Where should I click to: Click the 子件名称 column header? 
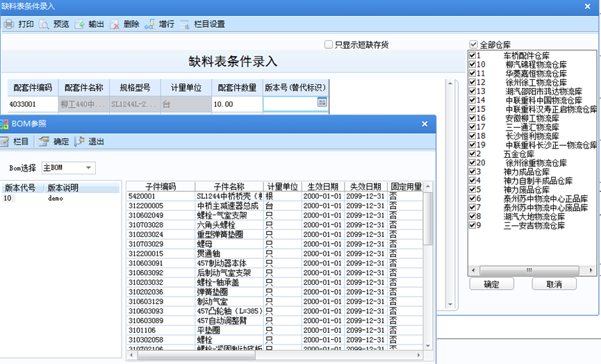tap(229, 187)
